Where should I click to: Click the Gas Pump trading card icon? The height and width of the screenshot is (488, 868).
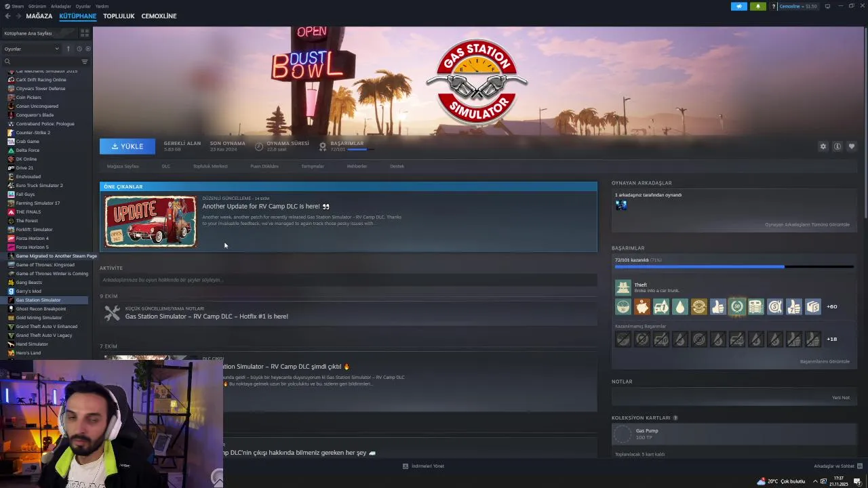click(623, 434)
